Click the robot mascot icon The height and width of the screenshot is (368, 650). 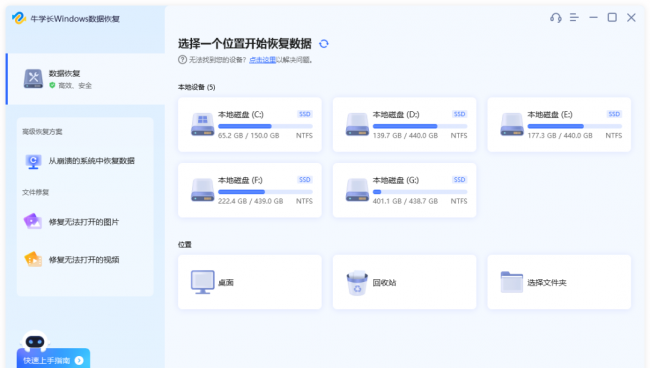click(35, 341)
